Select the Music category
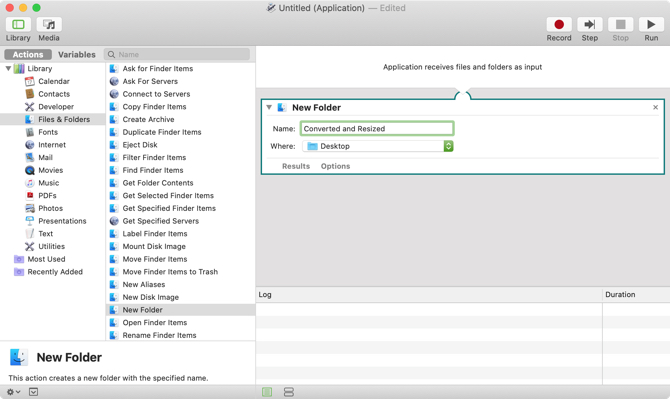 (49, 183)
